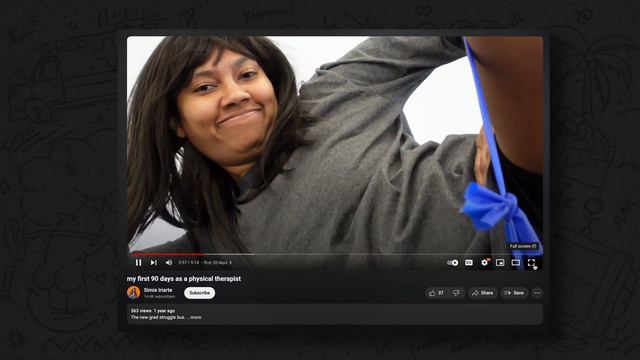Save the video to a playlist
Viewport: 640px width, 360px height.
514,293
